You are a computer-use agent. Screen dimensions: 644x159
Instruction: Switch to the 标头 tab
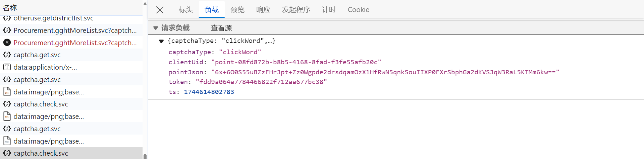(185, 10)
